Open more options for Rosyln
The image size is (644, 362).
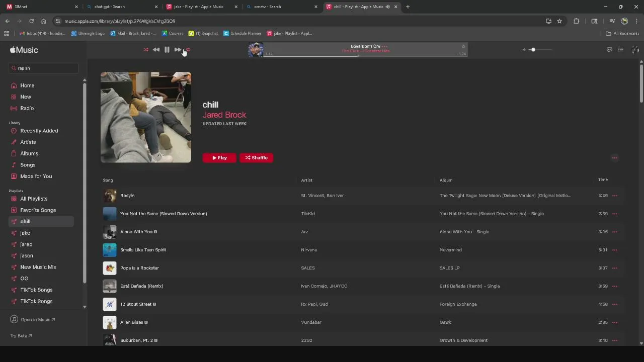tap(614, 196)
